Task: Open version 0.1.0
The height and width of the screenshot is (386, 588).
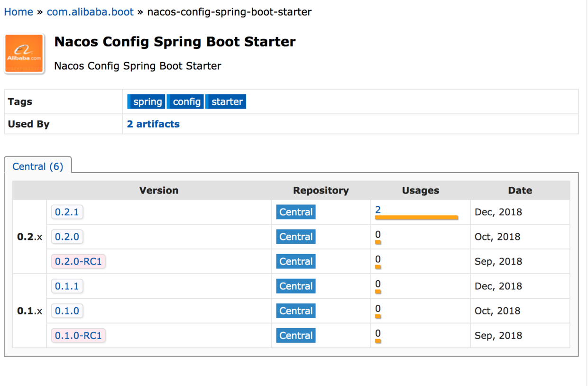Action: (67, 311)
